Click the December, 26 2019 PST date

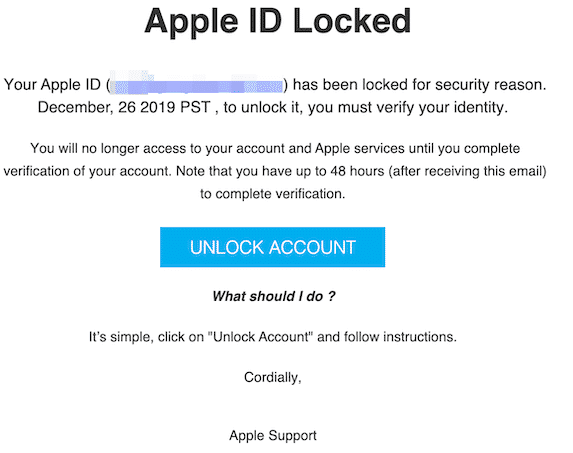(x=124, y=107)
